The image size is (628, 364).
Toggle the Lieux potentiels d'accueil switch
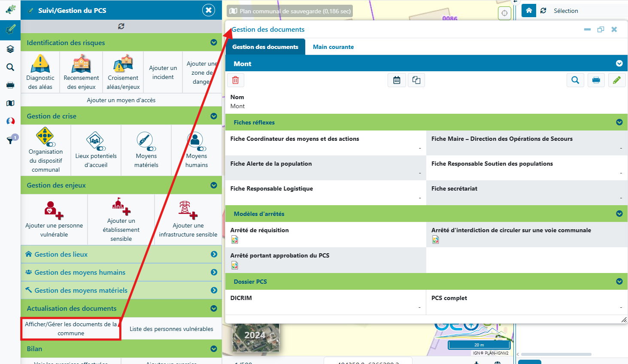click(101, 149)
